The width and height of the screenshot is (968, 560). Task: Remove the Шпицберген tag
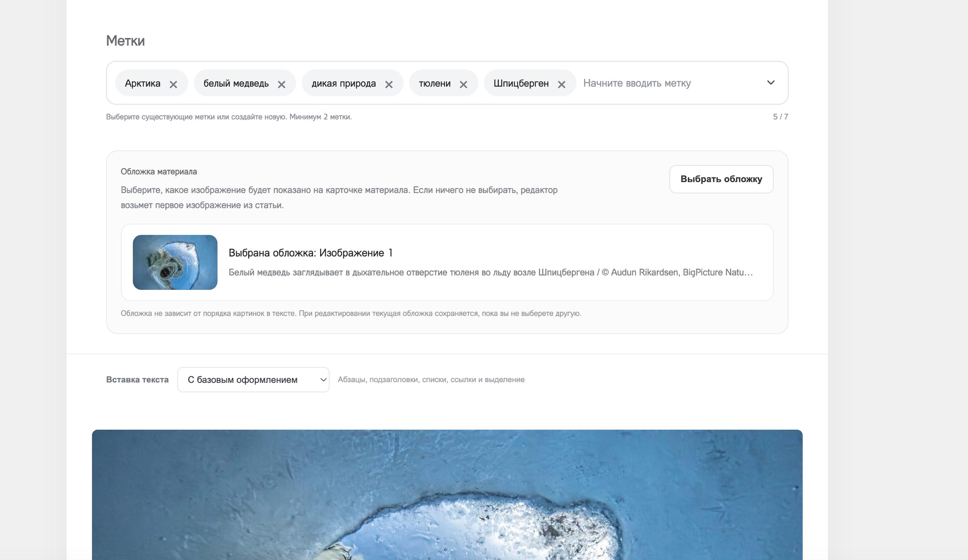coord(561,84)
